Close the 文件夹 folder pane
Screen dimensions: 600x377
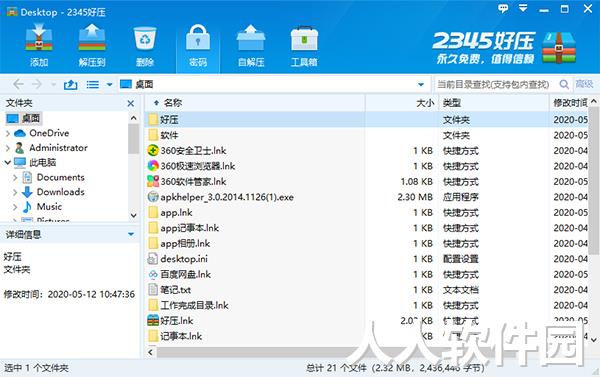[130, 103]
